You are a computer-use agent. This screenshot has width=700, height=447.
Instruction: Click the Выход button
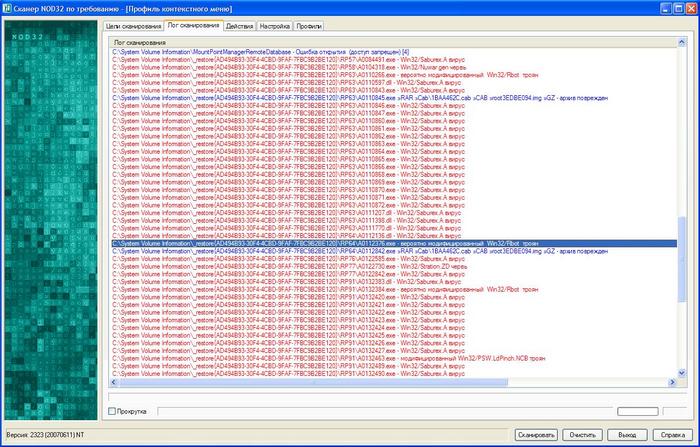click(627, 434)
